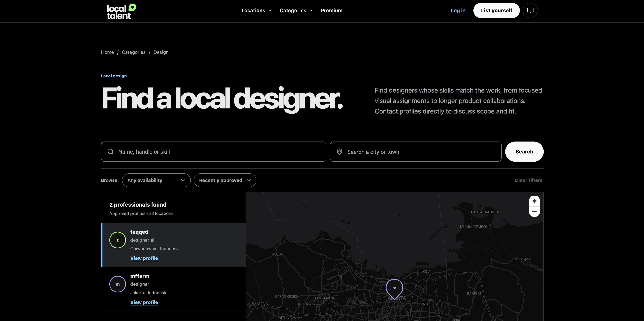Viewport: 644px width, 321px height.
Task: Click the magnifier icon in name search
Action: (111, 152)
